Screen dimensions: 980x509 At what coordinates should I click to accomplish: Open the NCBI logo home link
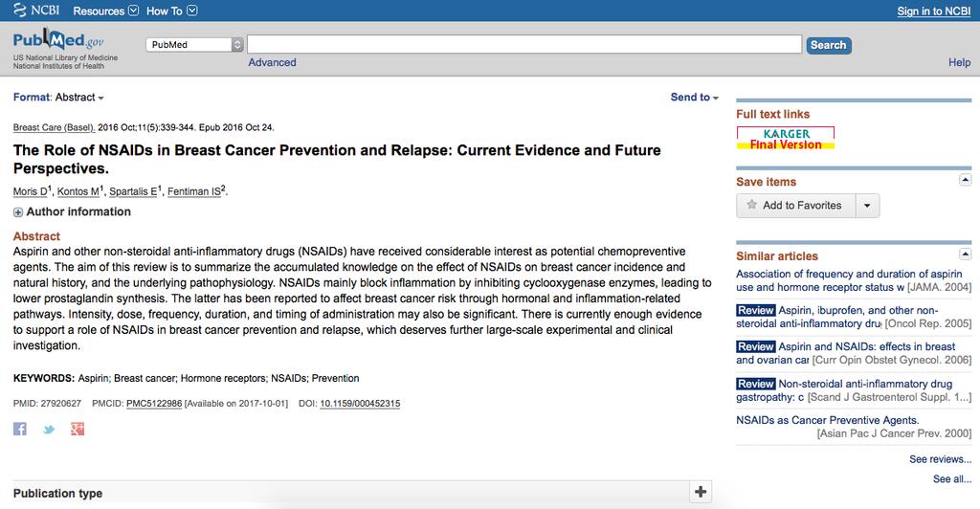pyautogui.click(x=37, y=10)
